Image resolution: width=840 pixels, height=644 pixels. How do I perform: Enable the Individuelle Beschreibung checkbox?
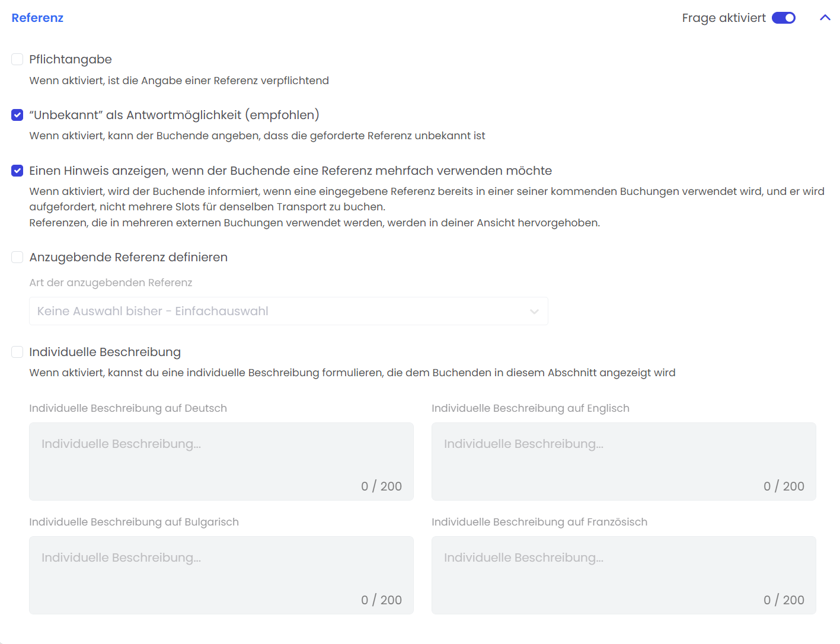click(x=17, y=352)
